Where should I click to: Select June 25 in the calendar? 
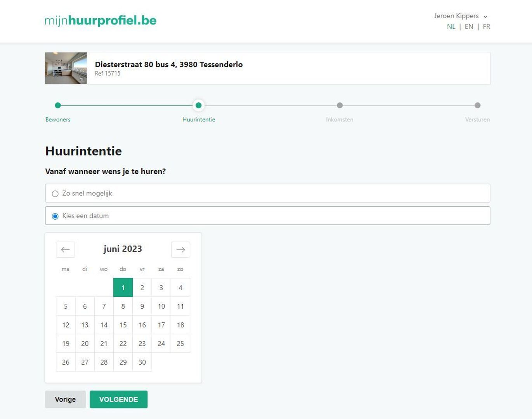[x=180, y=343]
